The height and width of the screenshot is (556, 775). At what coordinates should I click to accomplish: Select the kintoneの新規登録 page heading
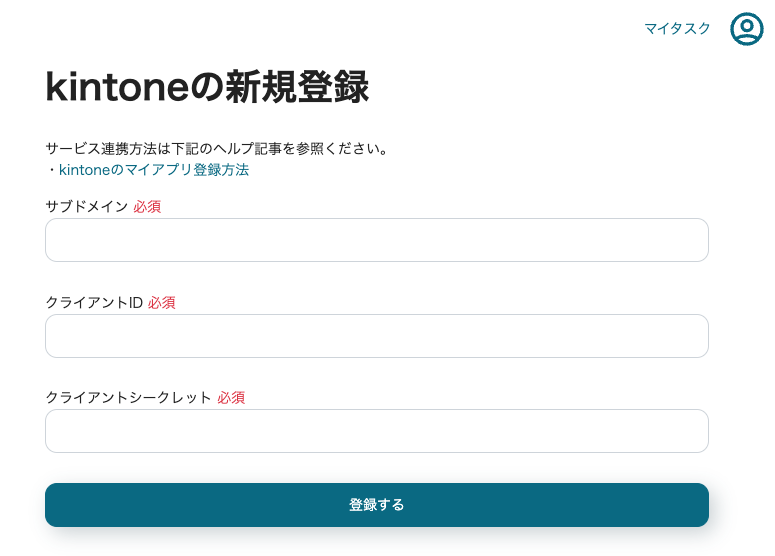[207, 87]
